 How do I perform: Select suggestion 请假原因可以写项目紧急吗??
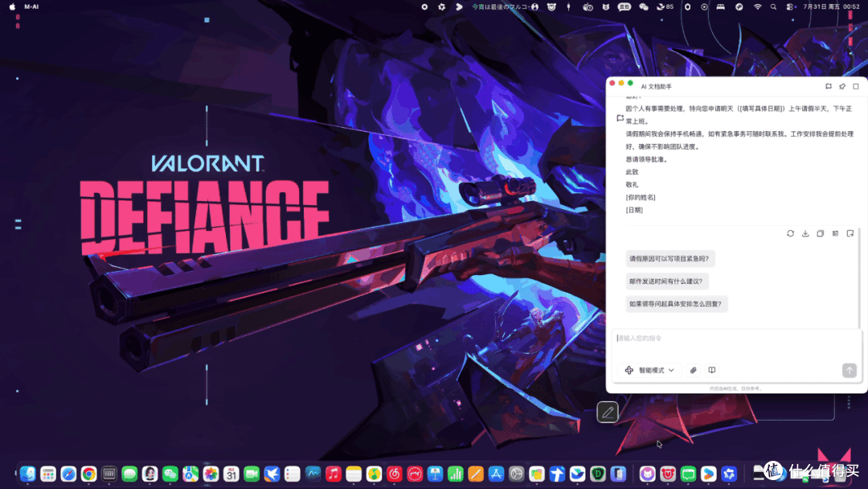[669, 259]
